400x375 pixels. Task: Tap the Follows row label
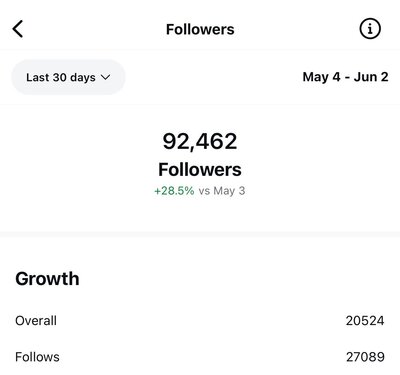pos(37,357)
